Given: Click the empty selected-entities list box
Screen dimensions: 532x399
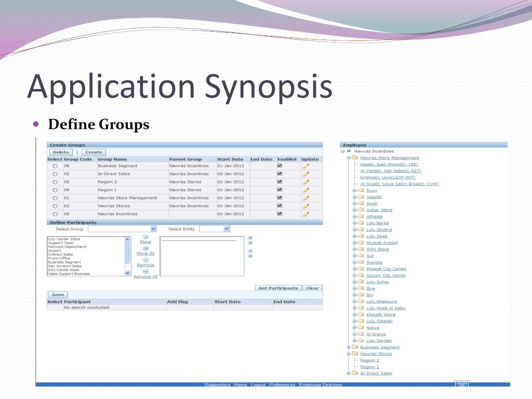Looking at the screenshot, I should click(202, 256).
